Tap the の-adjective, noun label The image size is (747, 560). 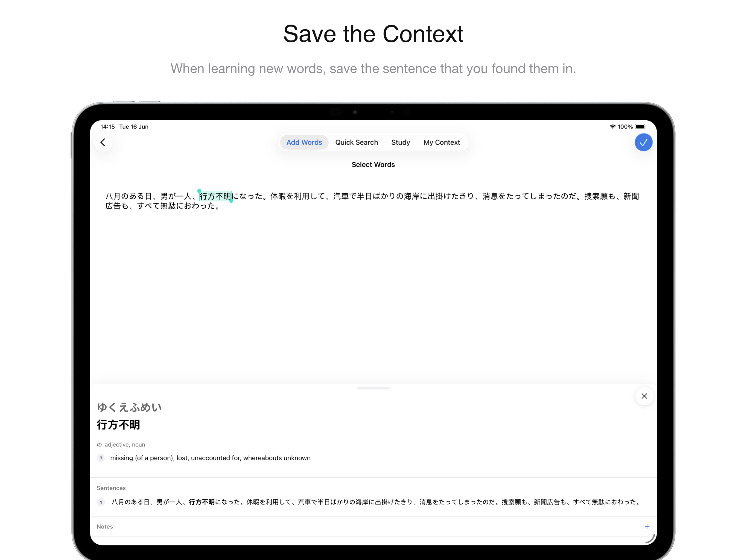(121, 445)
